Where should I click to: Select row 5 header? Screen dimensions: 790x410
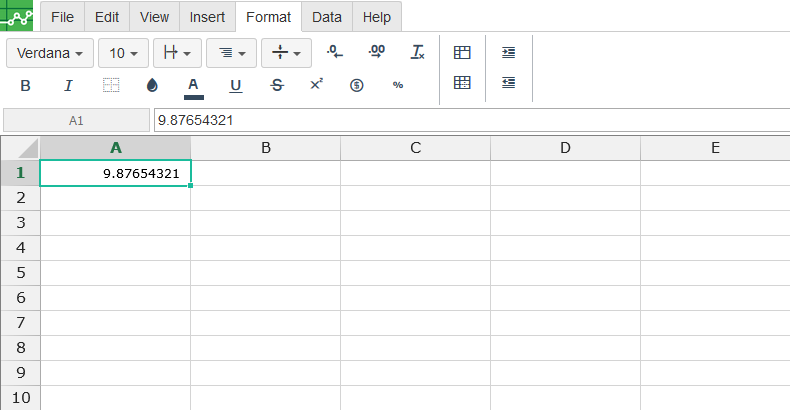pyautogui.click(x=20, y=273)
